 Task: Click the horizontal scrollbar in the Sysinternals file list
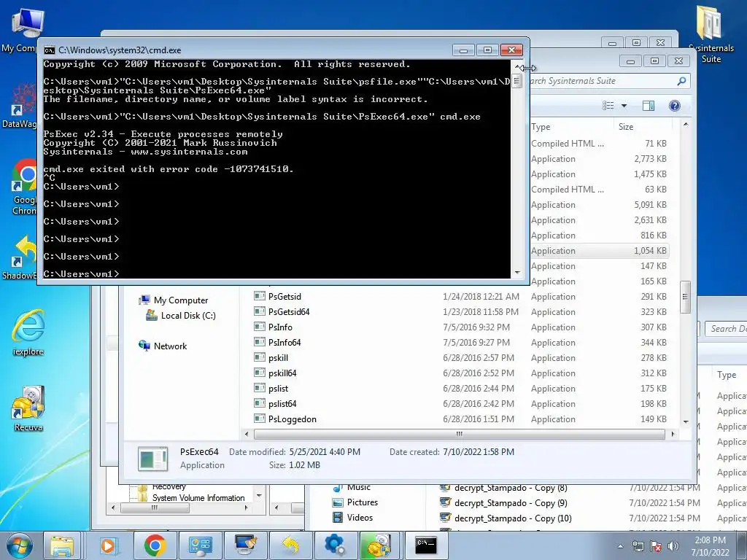click(460, 434)
